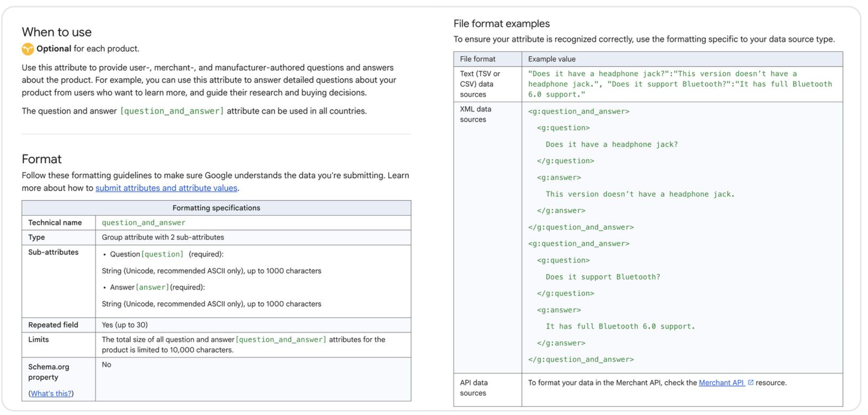Click the green [question] sub-attribute code
Viewport: 868px width, 415px height.
[x=162, y=254]
